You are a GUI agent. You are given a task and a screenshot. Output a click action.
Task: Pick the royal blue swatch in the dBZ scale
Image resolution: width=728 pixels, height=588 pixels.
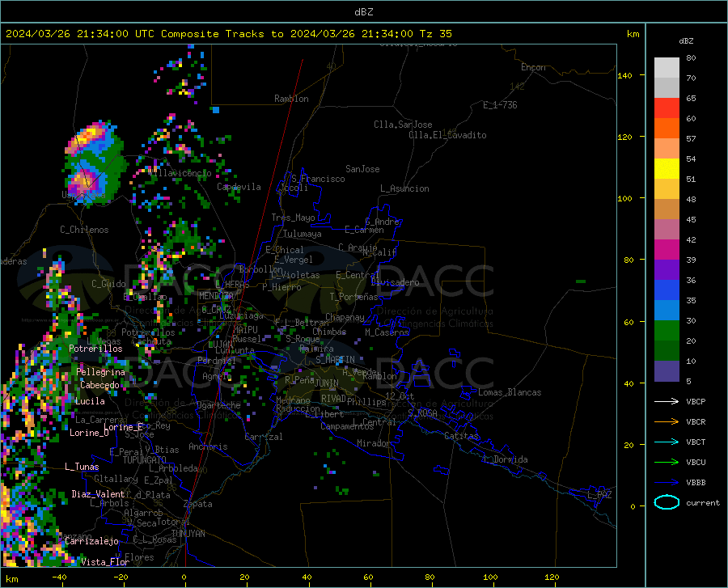667,290
